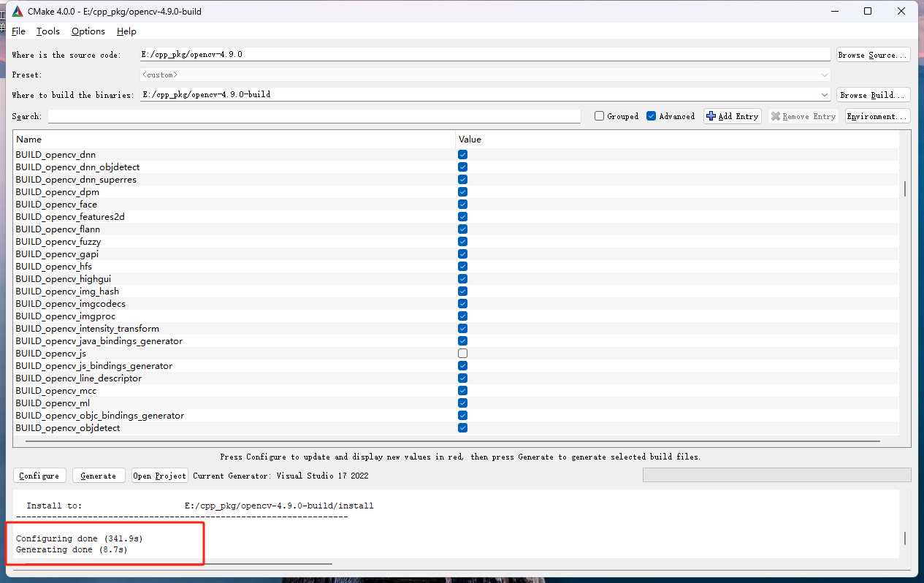Open the Tools menu

(47, 31)
